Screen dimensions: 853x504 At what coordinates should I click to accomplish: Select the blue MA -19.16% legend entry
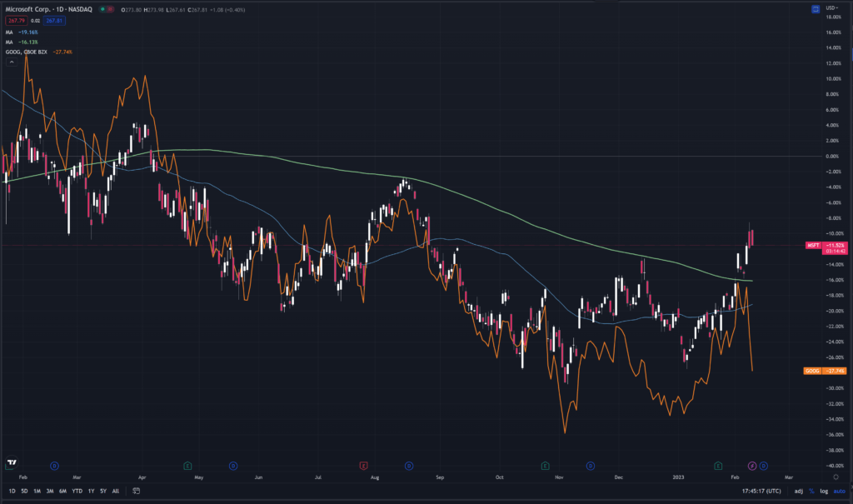pos(22,32)
